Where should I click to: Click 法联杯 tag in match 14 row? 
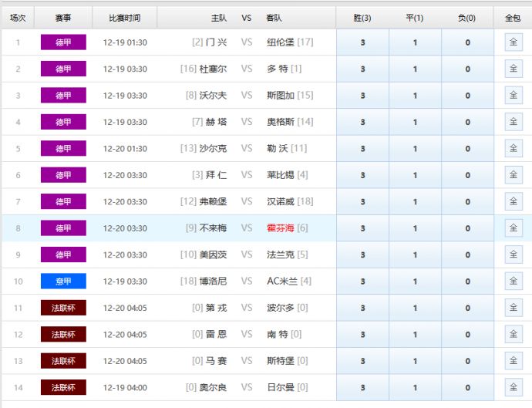click(63, 387)
